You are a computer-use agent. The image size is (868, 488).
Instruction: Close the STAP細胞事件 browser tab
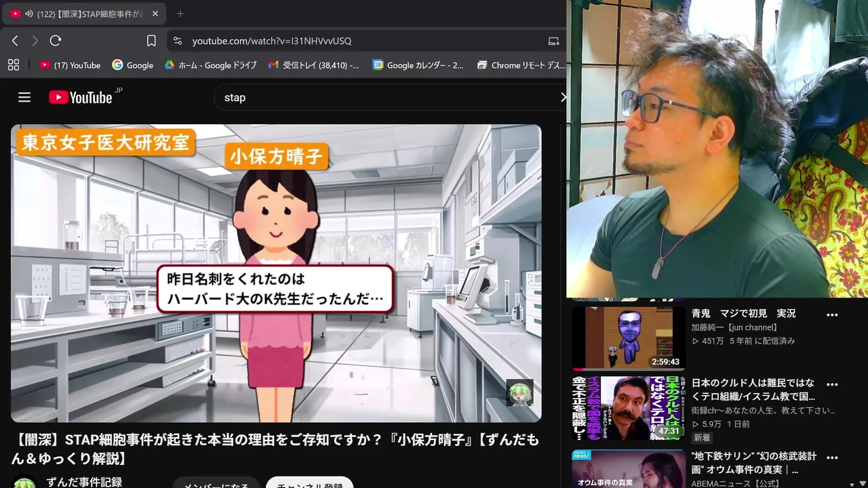[x=155, y=14]
